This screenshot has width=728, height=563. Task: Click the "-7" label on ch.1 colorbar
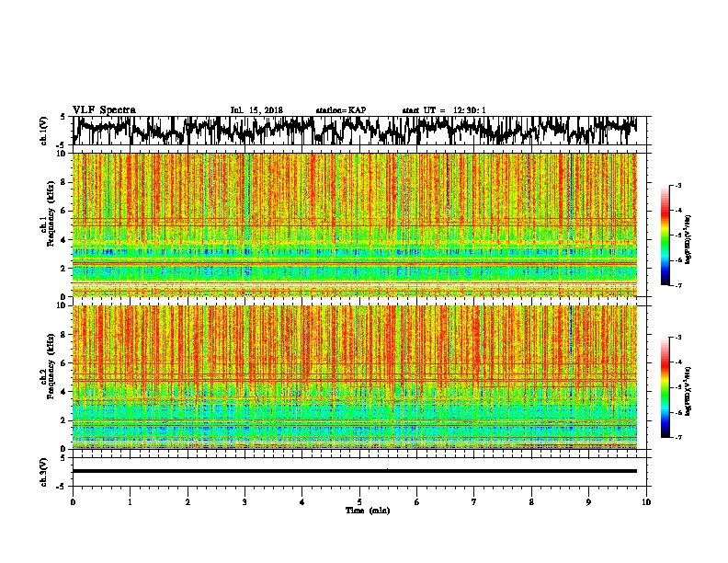pos(678,285)
